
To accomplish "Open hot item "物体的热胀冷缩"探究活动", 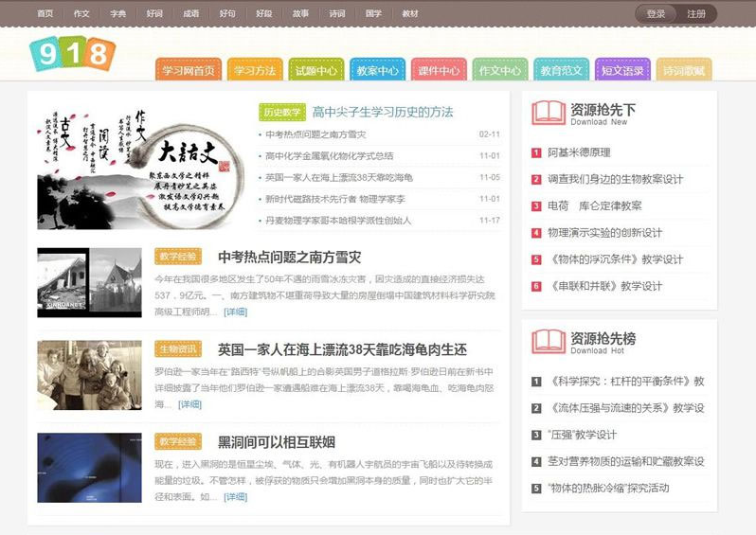I will click(x=608, y=488).
